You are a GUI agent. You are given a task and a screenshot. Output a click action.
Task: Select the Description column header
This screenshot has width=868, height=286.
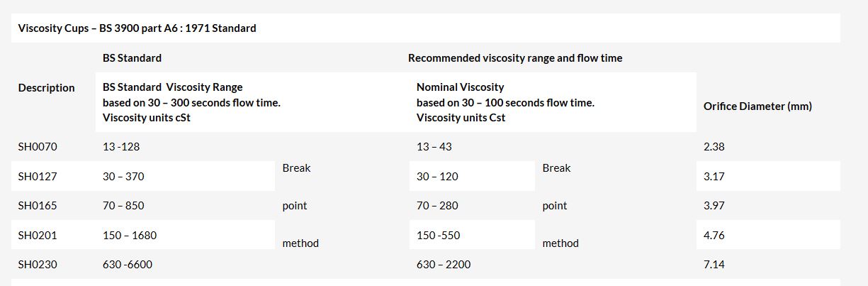46,88
